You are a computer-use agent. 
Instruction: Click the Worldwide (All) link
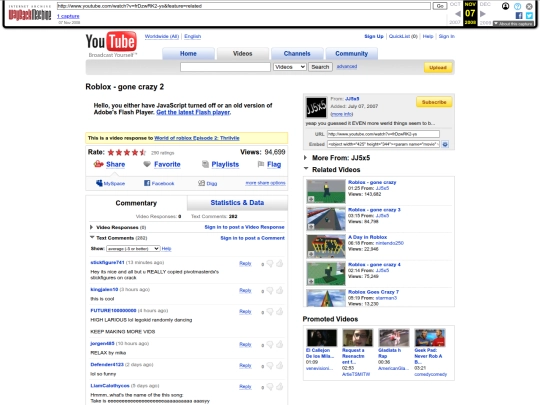coord(162,36)
